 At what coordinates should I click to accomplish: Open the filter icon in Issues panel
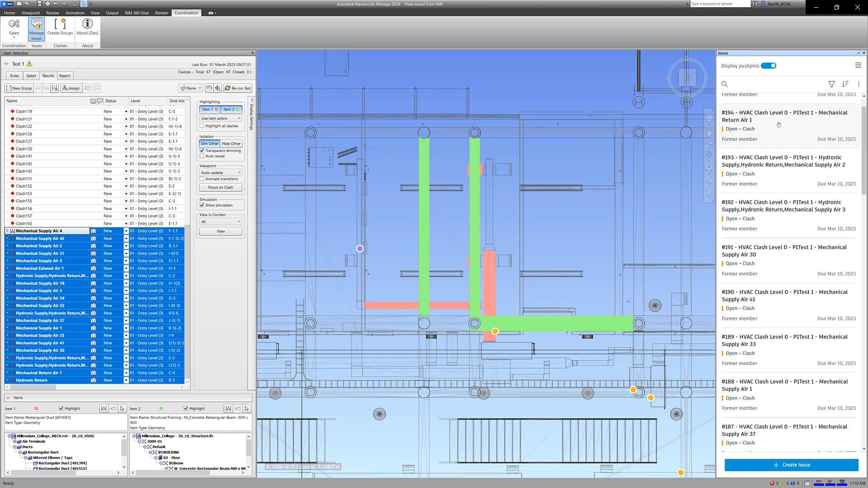[831, 84]
